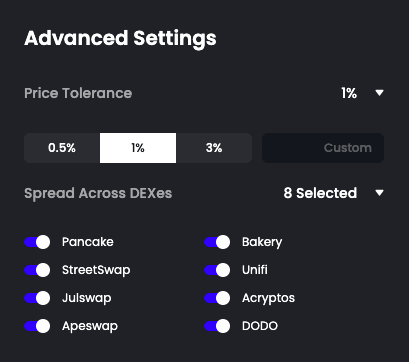The image size is (409, 362).
Task: Collapse the Price Tolerance dropdown arrow
Action: 379,93
